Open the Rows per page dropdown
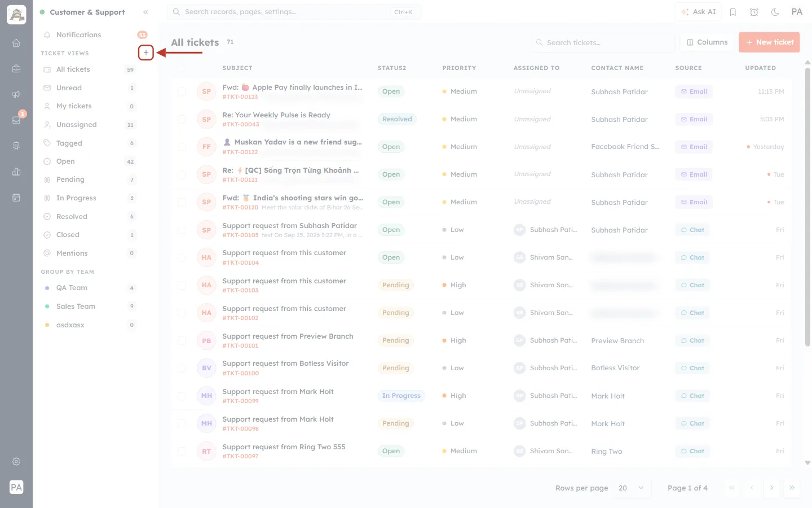 click(x=631, y=488)
